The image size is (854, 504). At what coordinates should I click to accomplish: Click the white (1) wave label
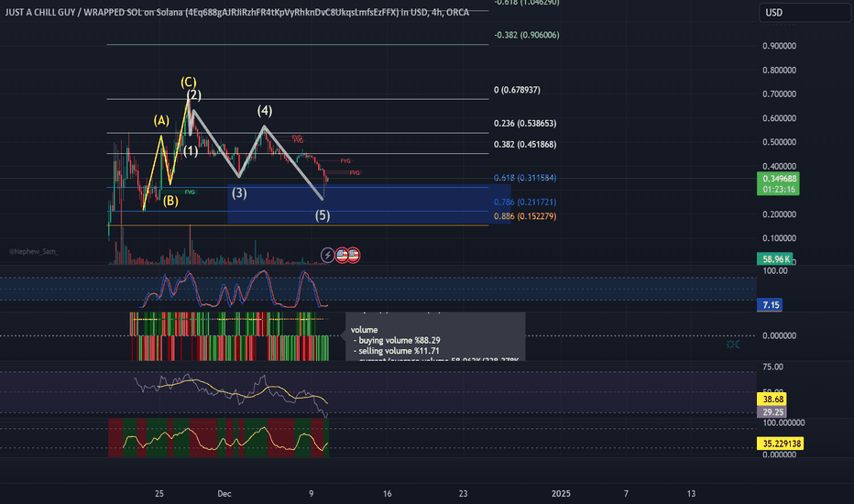[190, 151]
